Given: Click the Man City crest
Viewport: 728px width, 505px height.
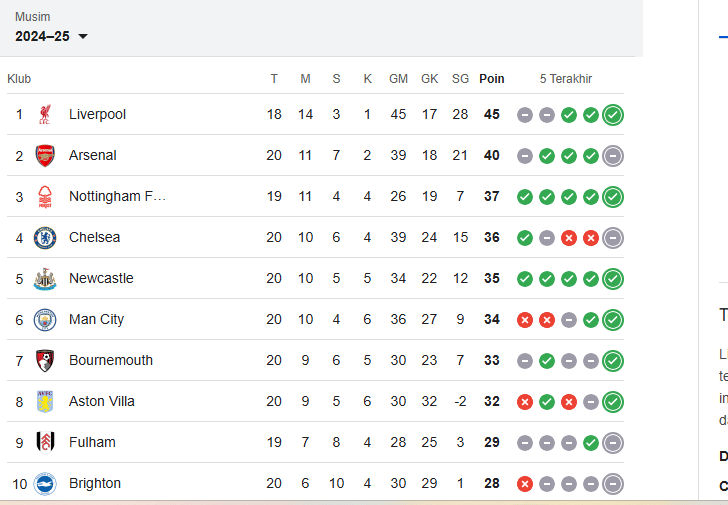Looking at the screenshot, I should (x=45, y=319).
